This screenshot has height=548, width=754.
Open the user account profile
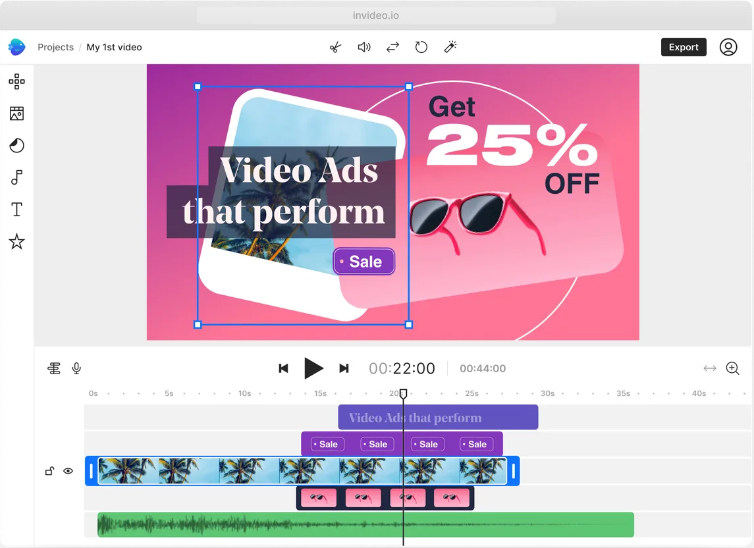[728, 47]
